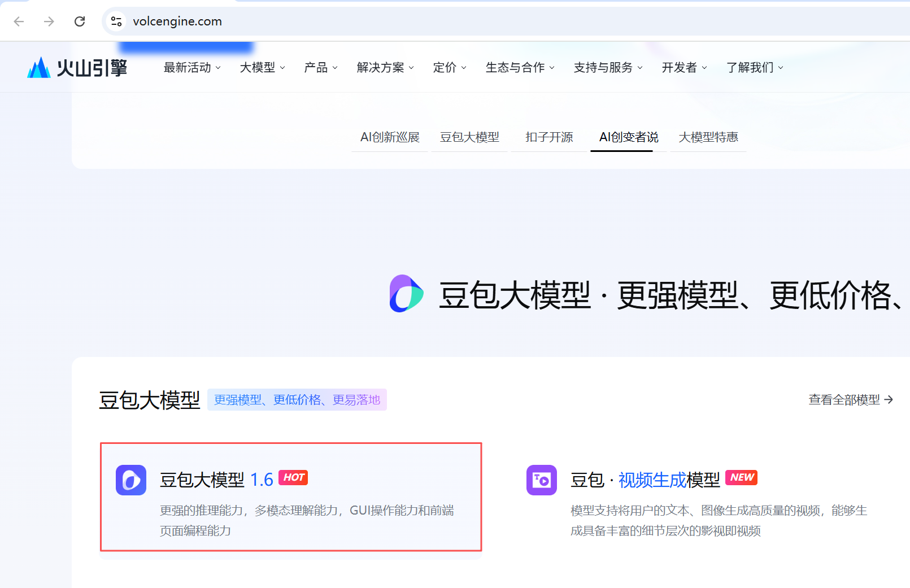
Task: Open the 豆包大模型 1.6 title link
Action: [216, 480]
